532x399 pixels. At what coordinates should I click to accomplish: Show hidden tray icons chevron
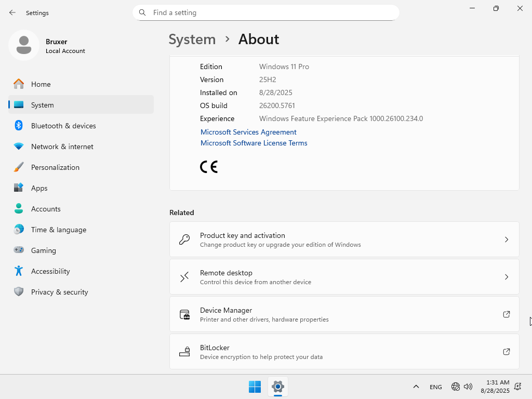pos(416,387)
